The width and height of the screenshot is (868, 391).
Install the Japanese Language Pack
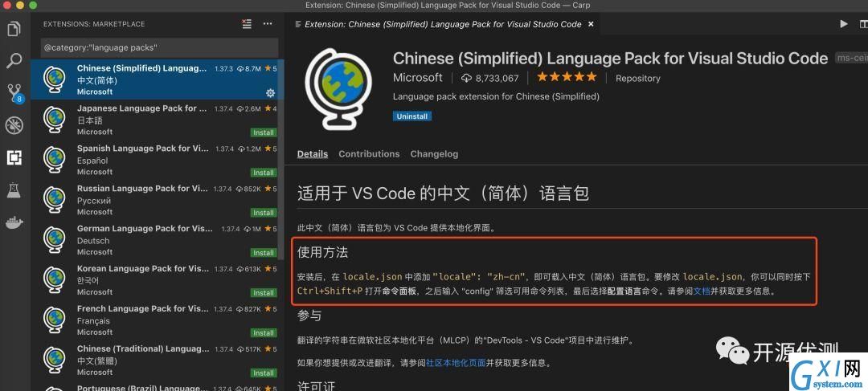click(264, 132)
